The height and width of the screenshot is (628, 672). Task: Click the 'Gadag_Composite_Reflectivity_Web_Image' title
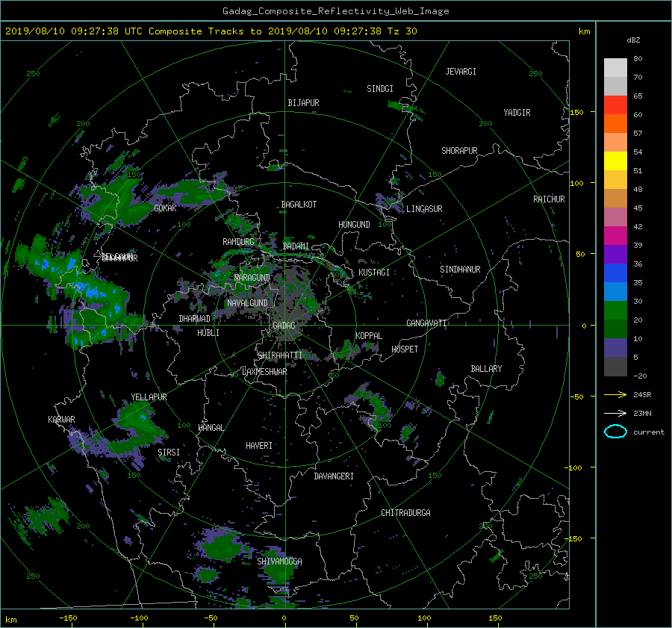335,11
